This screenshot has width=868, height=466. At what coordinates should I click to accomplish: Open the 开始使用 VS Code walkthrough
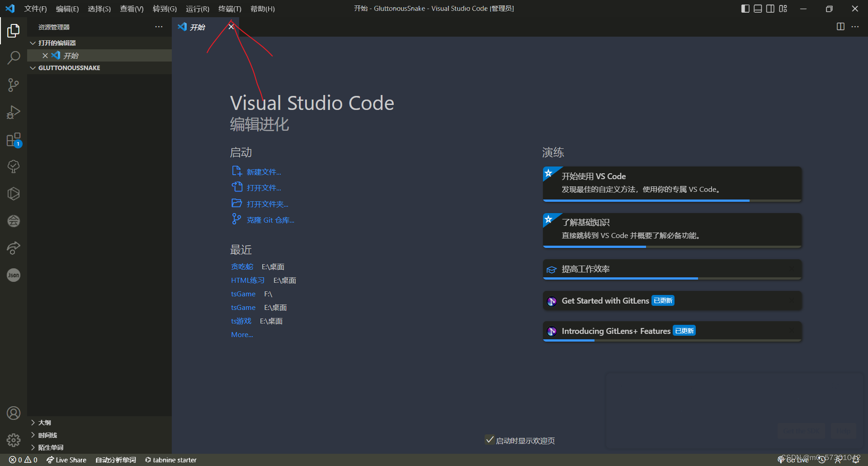click(672, 184)
